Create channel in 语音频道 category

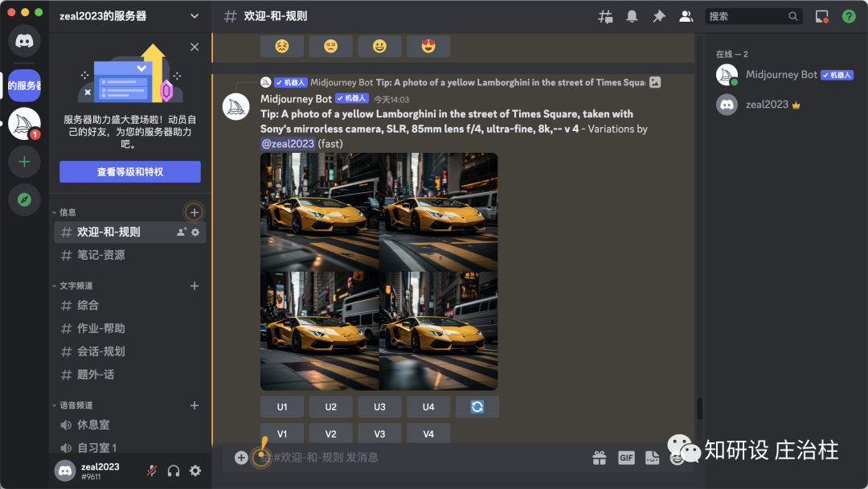194,405
